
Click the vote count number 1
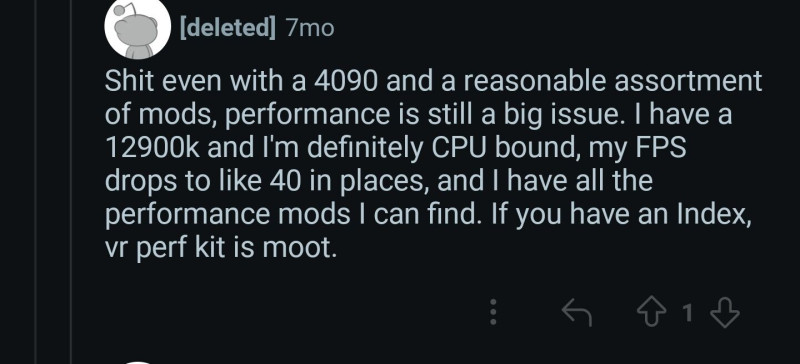pyautogui.click(x=688, y=312)
